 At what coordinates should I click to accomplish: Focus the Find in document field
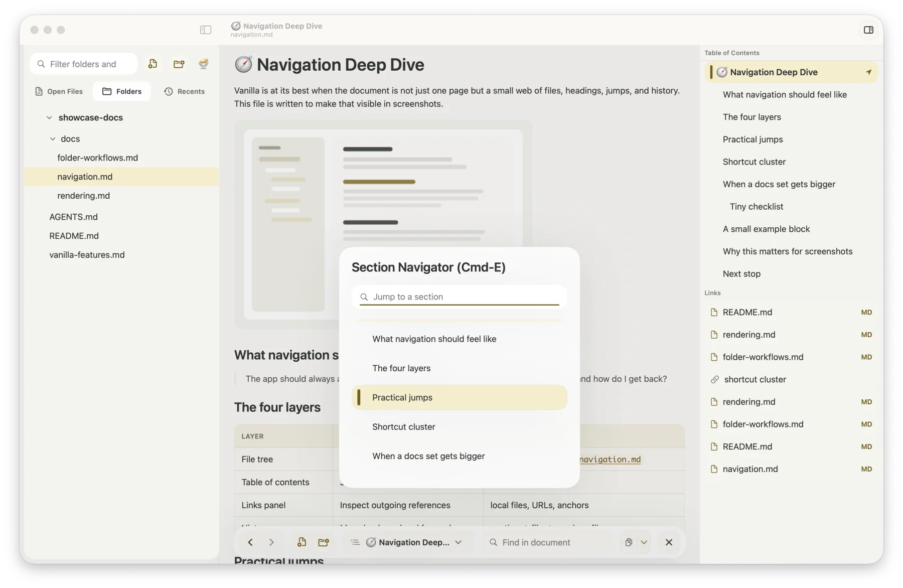(x=550, y=542)
